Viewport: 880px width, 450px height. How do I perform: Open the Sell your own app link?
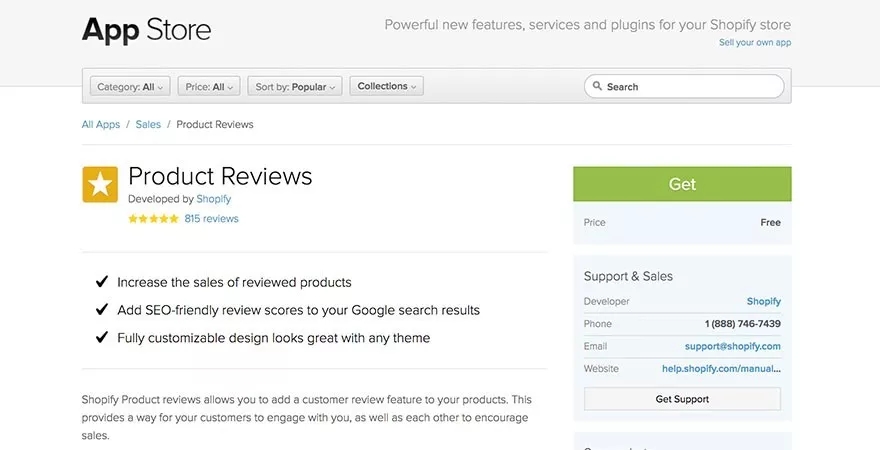[755, 43]
